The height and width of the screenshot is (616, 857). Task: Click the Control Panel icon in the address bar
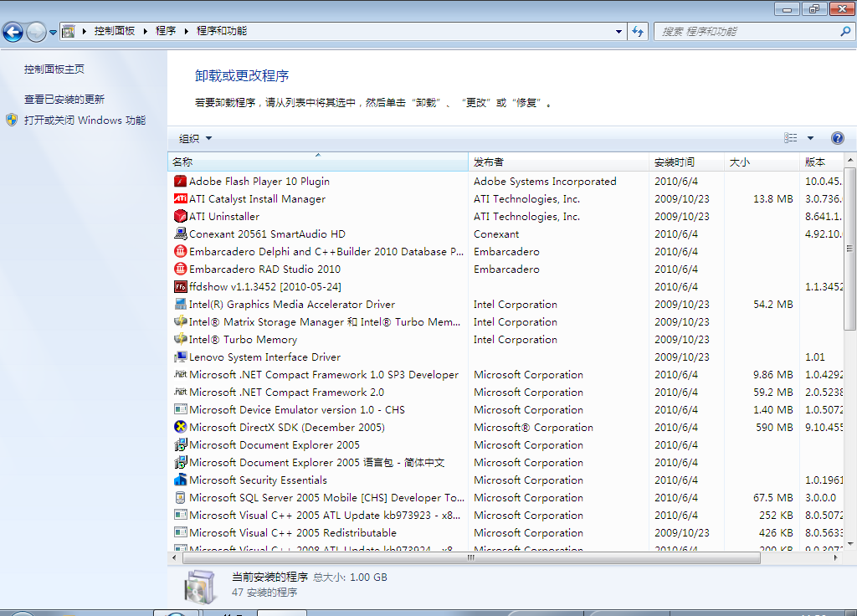(69, 31)
